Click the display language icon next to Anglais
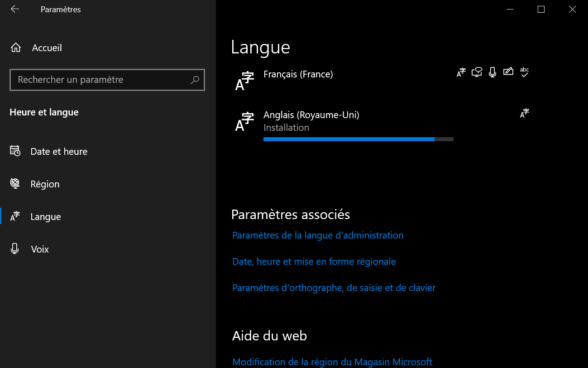The height and width of the screenshot is (368, 588). (x=524, y=113)
